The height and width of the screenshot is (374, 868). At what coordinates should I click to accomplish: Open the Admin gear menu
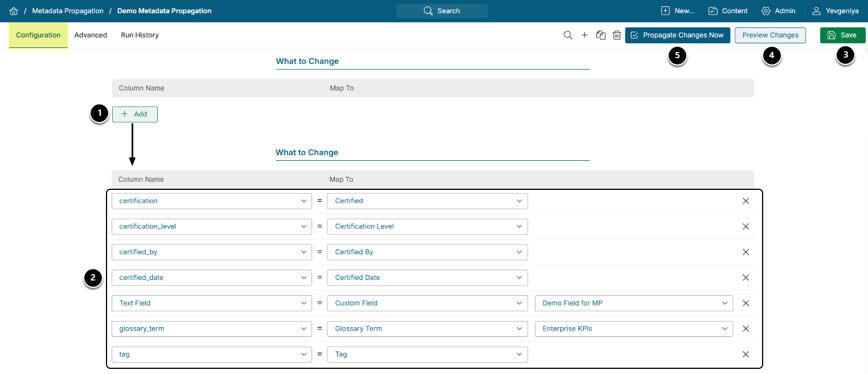click(778, 11)
